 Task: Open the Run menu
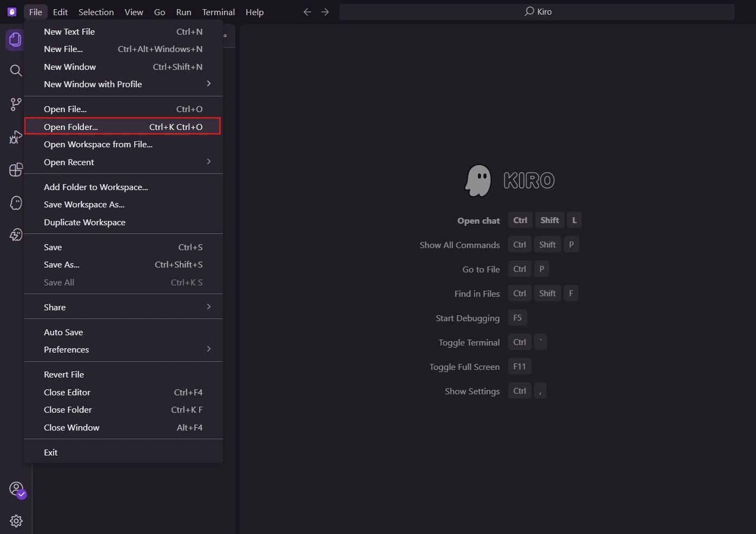[183, 12]
